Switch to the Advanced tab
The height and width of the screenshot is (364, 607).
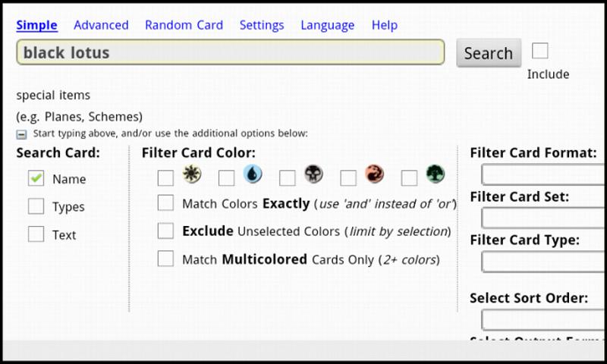pyautogui.click(x=101, y=25)
